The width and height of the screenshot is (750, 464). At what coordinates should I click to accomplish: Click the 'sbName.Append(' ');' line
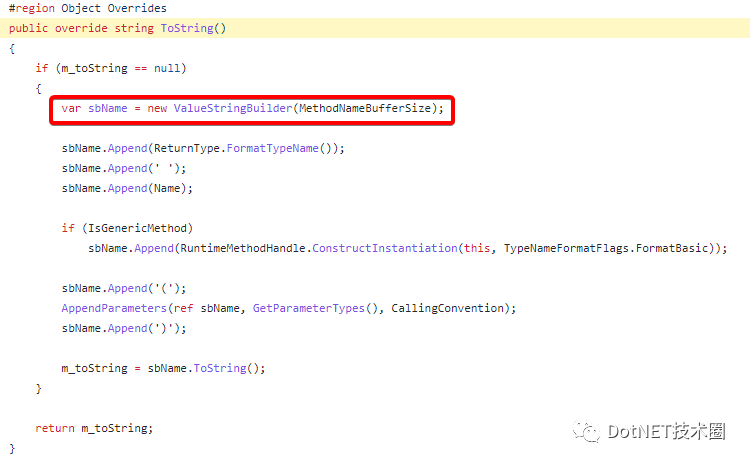pyautogui.click(x=124, y=168)
